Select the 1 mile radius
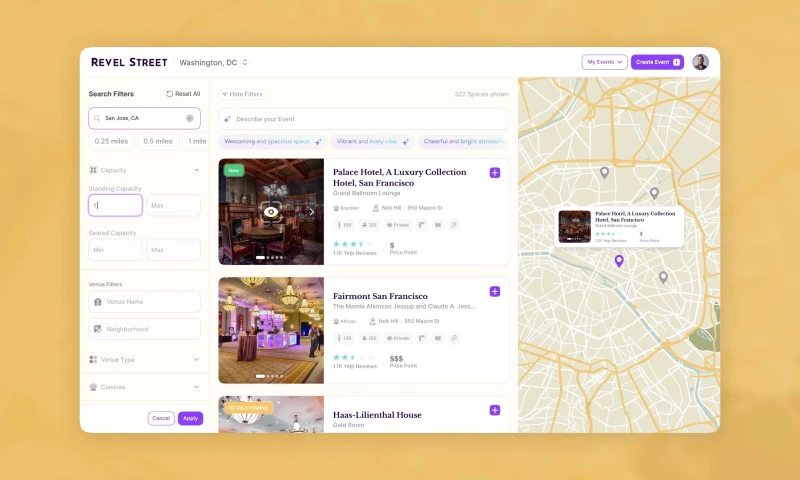 (196, 141)
